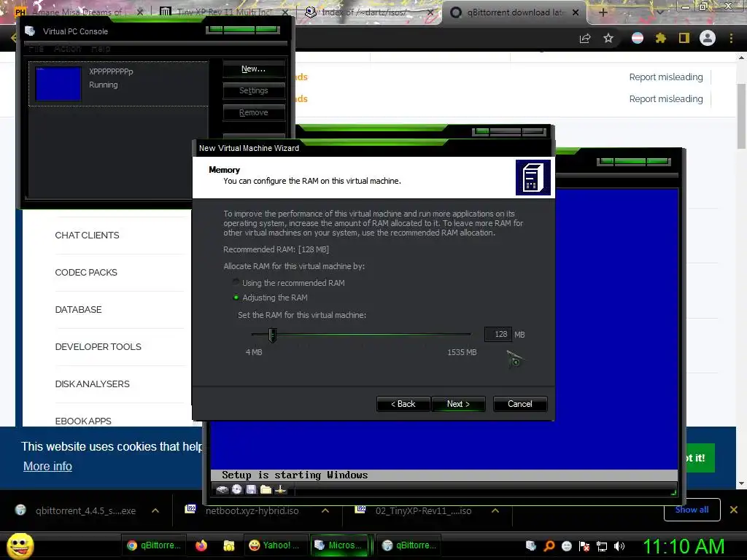Image resolution: width=747 pixels, height=560 pixels.
Task: Click the CD drive icon in VM status bar
Action: pos(237,489)
